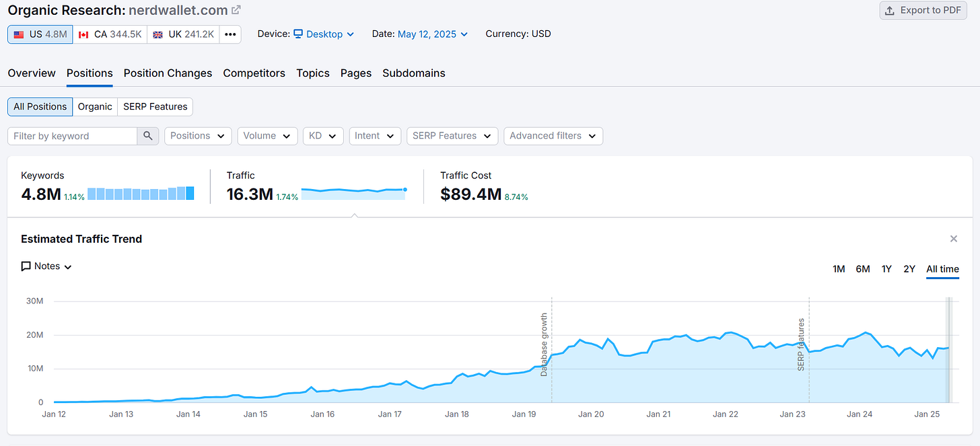Image resolution: width=980 pixels, height=446 pixels.
Task: Click the Currency: USD label
Action: (x=518, y=34)
